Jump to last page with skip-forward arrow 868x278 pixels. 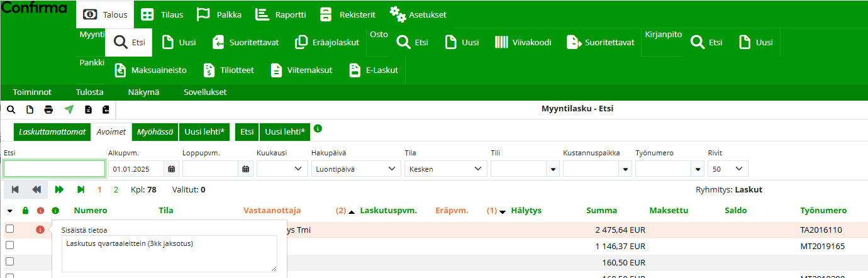click(81, 189)
